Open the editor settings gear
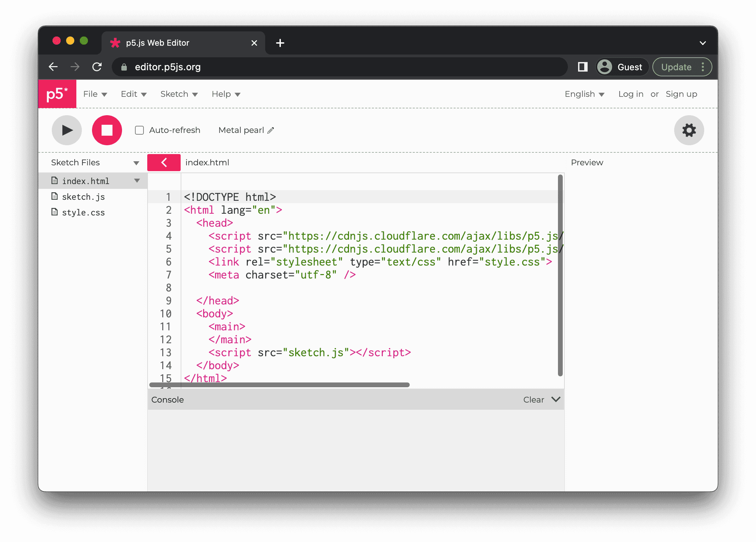Viewport: 756px width, 542px height. [689, 130]
